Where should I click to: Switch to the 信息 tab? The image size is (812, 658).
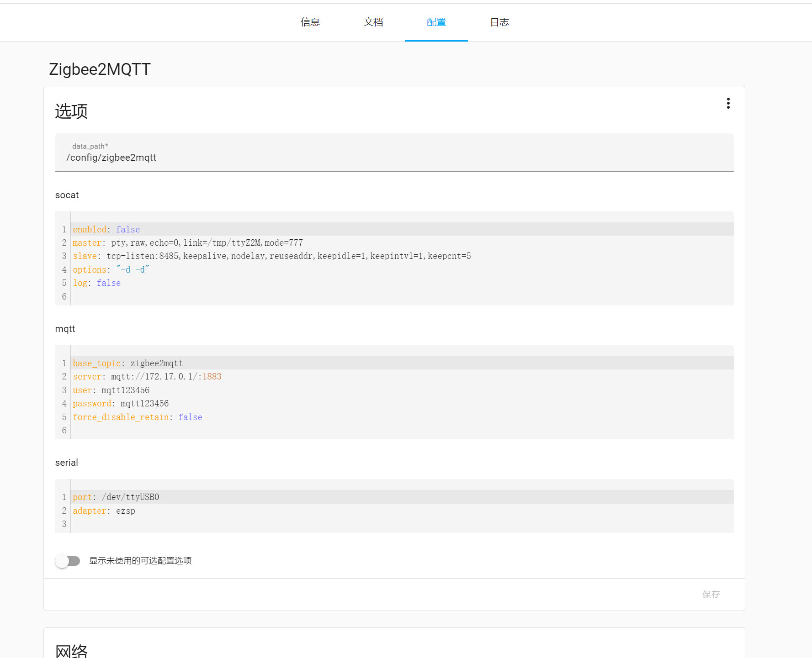click(x=310, y=22)
